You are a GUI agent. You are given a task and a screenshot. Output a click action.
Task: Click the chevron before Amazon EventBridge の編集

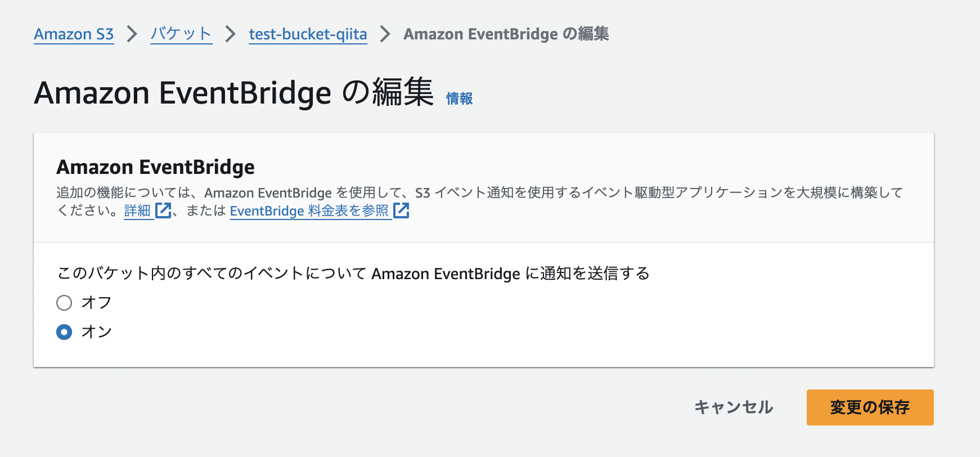(386, 34)
